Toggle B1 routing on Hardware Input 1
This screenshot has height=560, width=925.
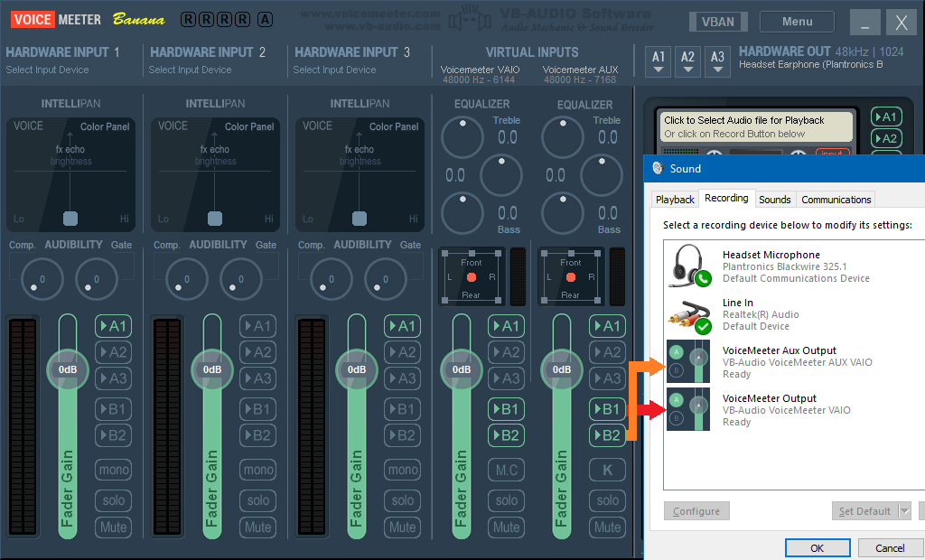coord(113,409)
